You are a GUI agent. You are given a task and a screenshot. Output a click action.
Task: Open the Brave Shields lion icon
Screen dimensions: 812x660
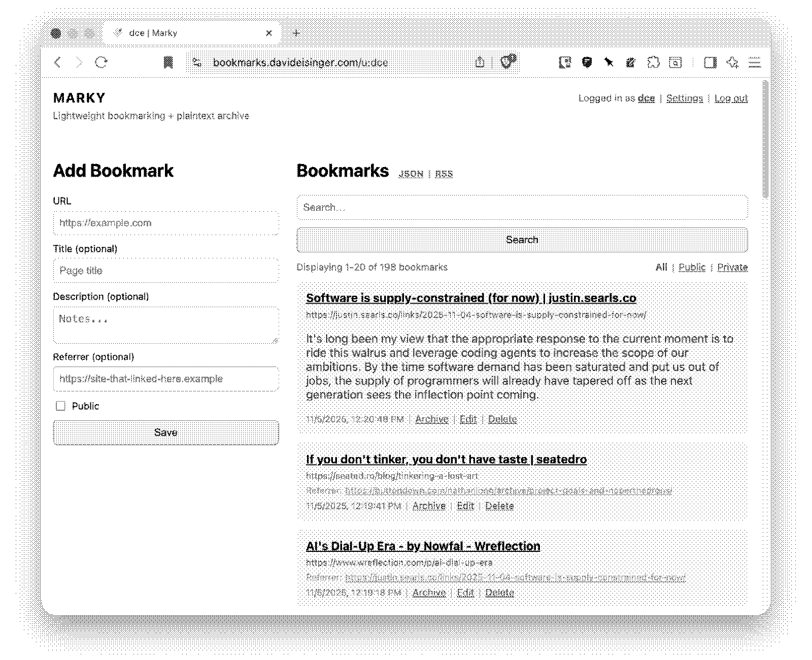click(x=507, y=62)
